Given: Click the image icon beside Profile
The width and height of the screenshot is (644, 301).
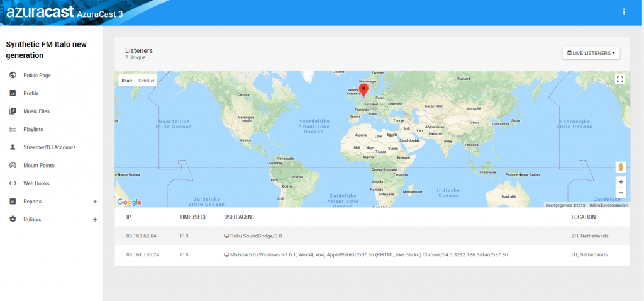Looking at the screenshot, I should (x=13, y=93).
